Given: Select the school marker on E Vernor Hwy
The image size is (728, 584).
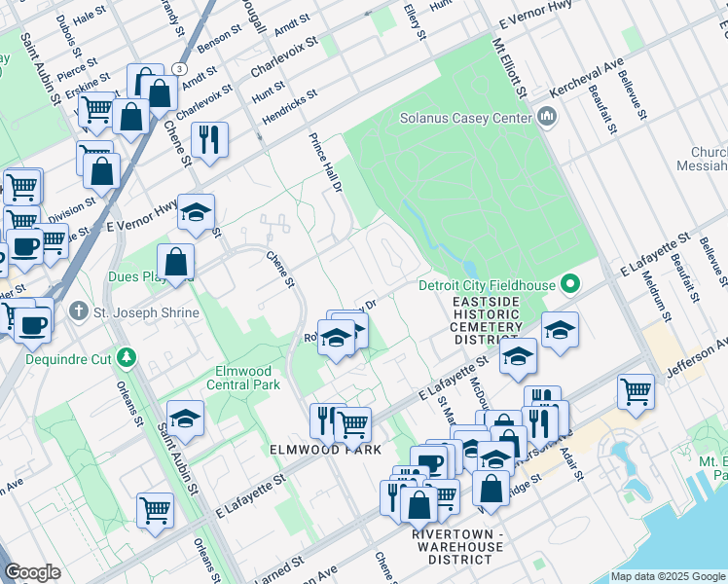Looking at the screenshot, I should pyautogui.click(x=196, y=214).
